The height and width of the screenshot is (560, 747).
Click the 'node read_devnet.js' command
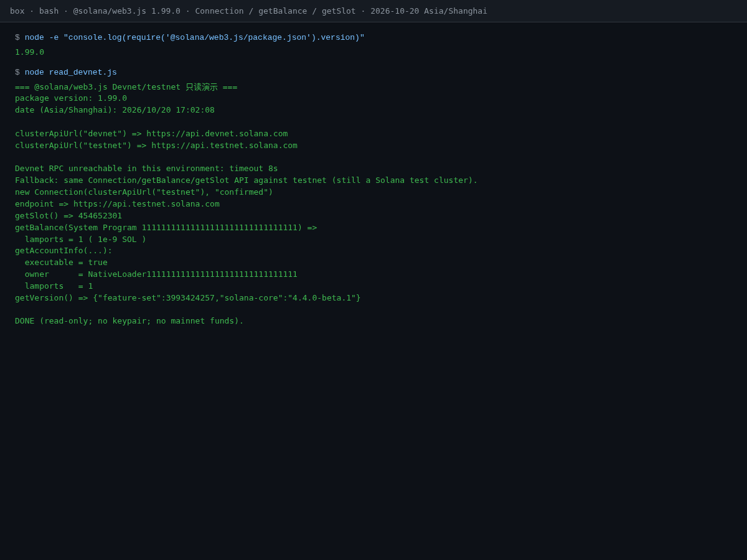pos(71,72)
